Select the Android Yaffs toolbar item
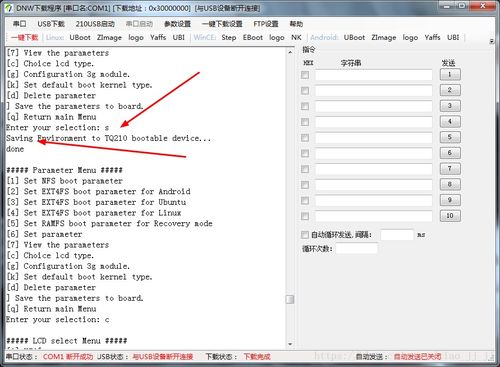The height and width of the screenshot is (367, 500). pyautogui.click(x=432, y=37)
